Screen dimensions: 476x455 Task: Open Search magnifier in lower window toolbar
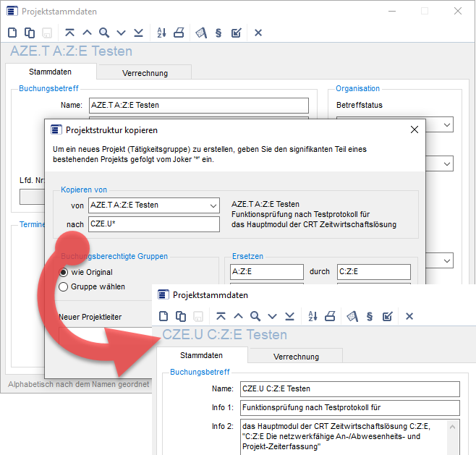click(x=255, y=316)
